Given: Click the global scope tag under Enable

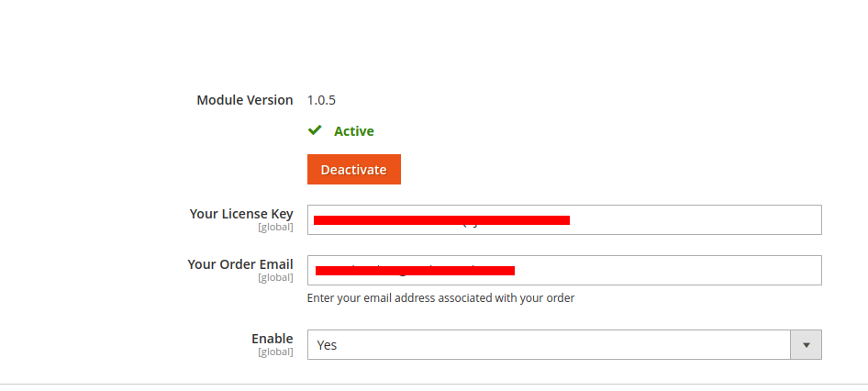Looking at the screenshot, I should (275, 352).
